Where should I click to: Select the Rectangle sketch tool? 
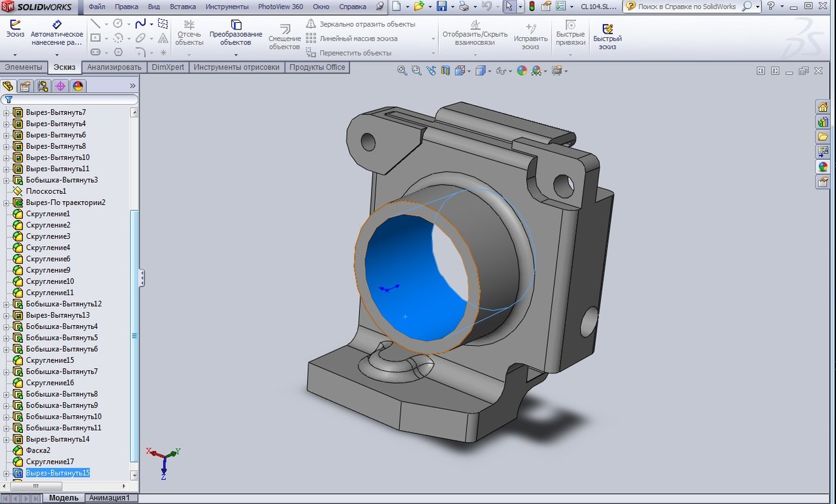[95, 38]
